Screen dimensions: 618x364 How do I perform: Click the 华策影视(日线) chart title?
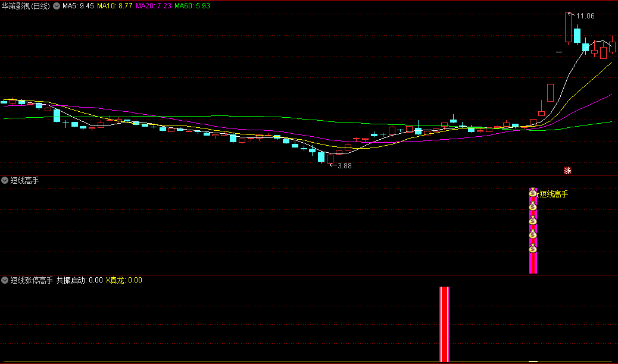point(26,6)
